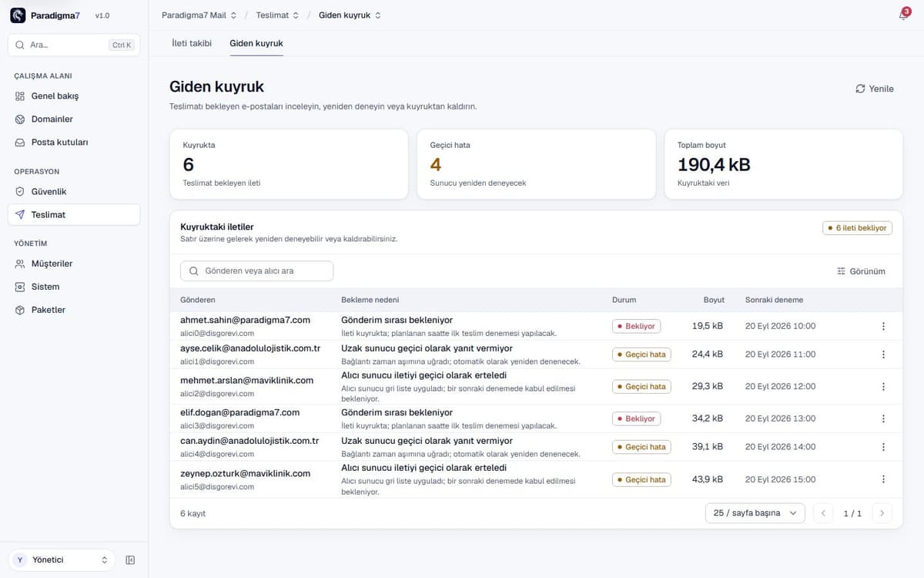Click the Sistem server icon
The width and height of the screenshot is (924, 578).
click(x=20, y=287)
